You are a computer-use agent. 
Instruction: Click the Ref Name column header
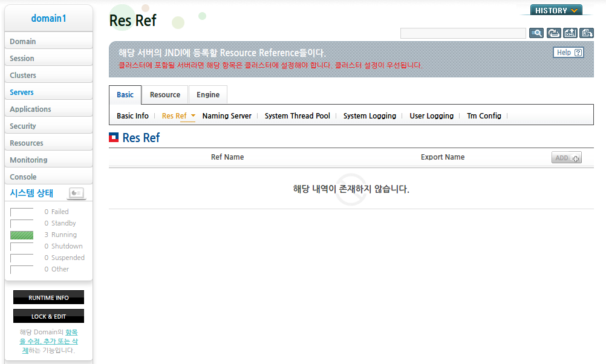227,157
